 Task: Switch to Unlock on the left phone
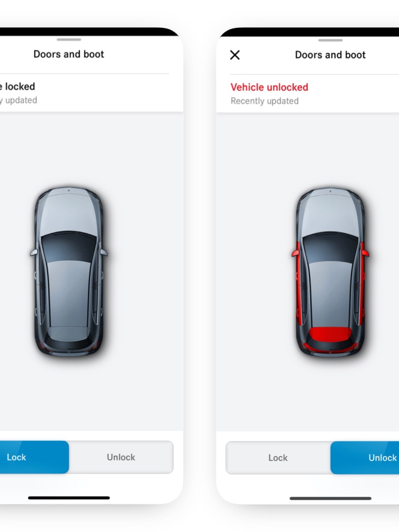coord(121,457)
